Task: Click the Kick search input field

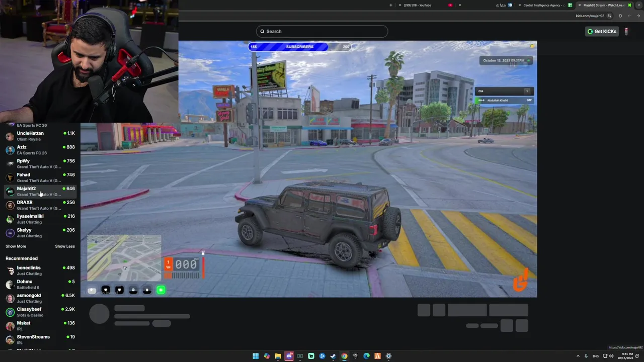Action: 322,31
